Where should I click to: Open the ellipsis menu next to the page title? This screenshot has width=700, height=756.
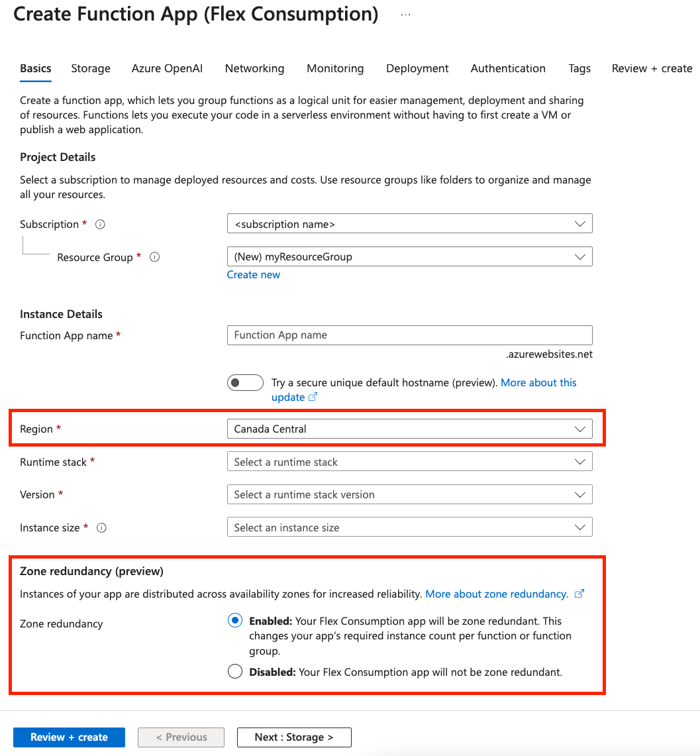click(x=405, y=13)
